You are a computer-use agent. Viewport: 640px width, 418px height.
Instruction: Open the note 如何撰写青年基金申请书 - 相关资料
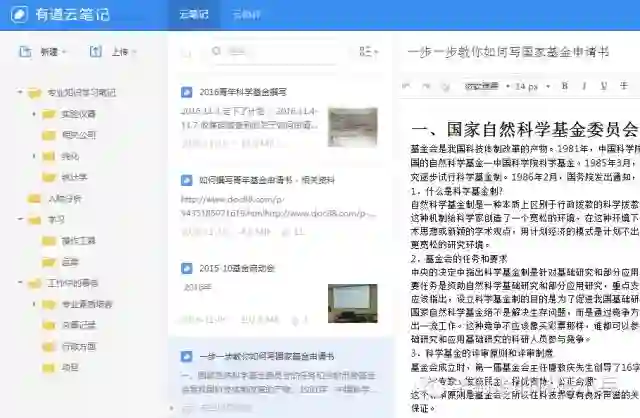point(267,180)
